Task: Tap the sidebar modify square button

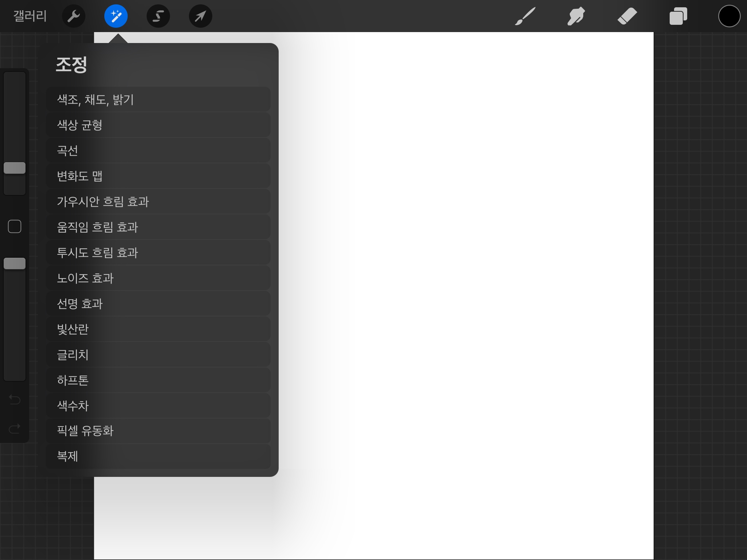Action: pos(15,226)
